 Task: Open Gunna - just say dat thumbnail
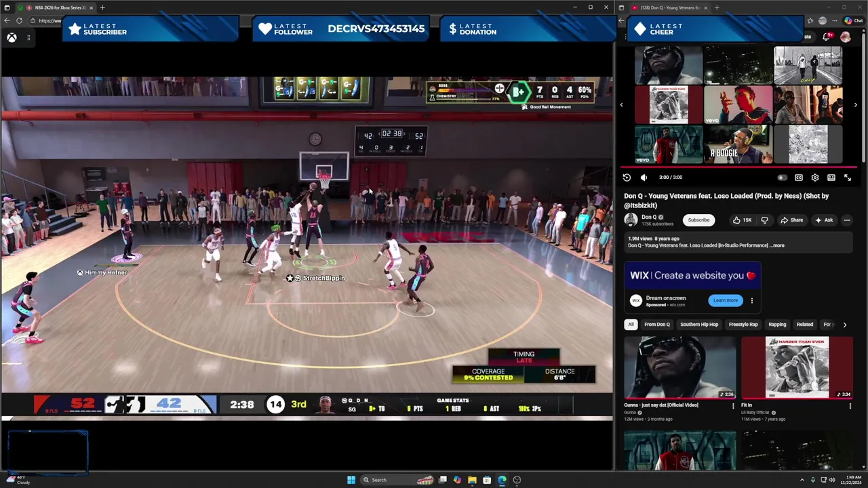coord(679,367)
